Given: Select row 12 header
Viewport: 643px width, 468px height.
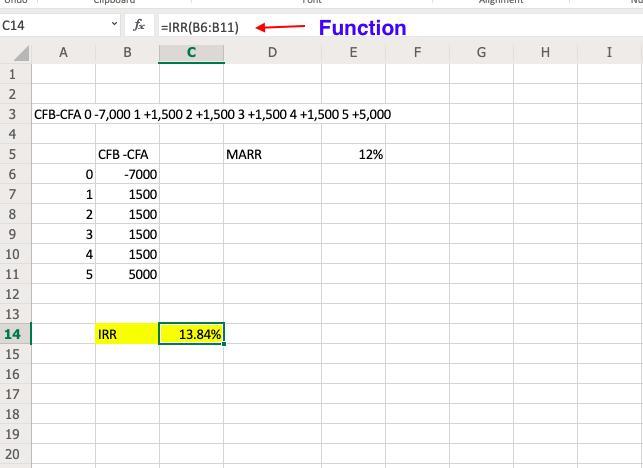Looking at the screenshot, I should [15, 294].
